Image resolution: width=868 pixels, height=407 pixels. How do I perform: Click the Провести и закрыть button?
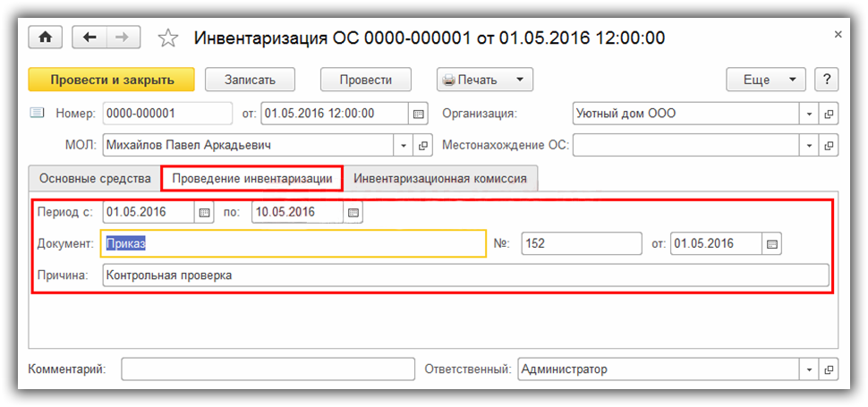pos(112,80)
